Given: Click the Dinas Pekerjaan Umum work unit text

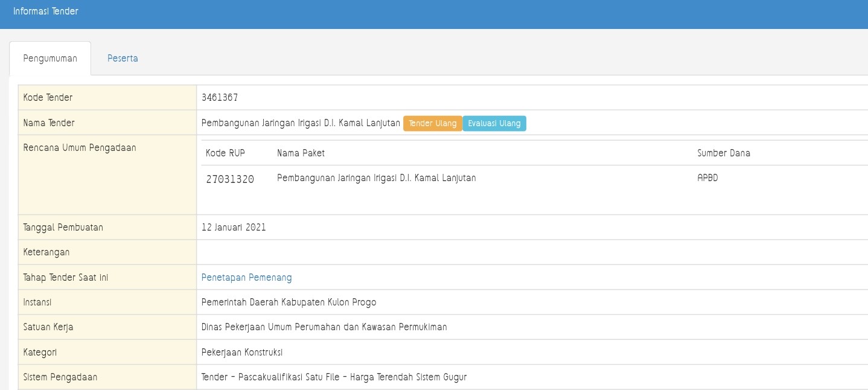Looking at the screenshot, I should pos(324,327).
